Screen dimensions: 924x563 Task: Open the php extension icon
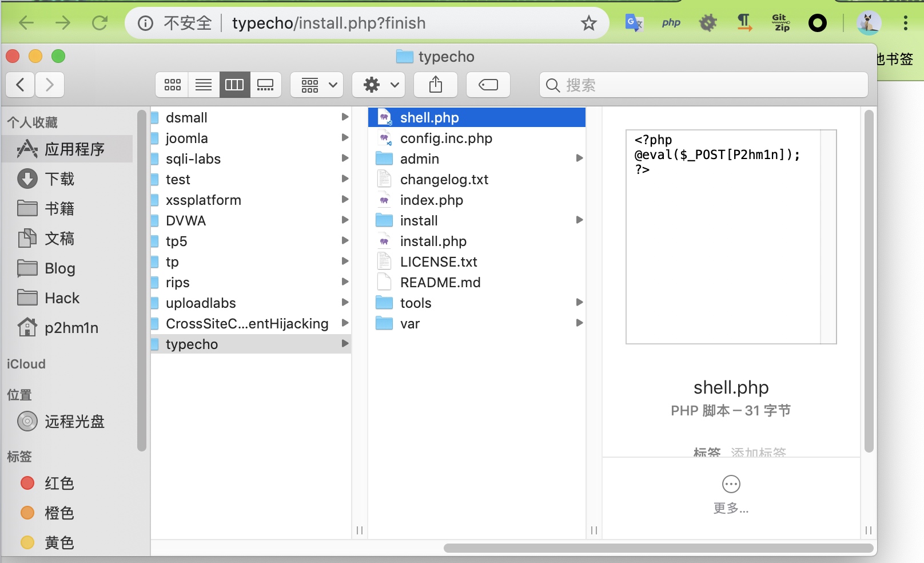[671, 23]
